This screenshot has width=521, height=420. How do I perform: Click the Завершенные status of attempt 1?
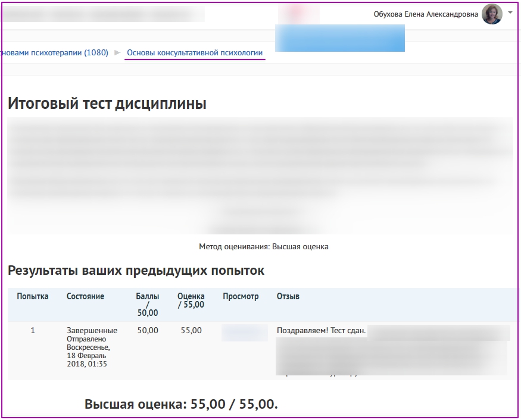92,331
